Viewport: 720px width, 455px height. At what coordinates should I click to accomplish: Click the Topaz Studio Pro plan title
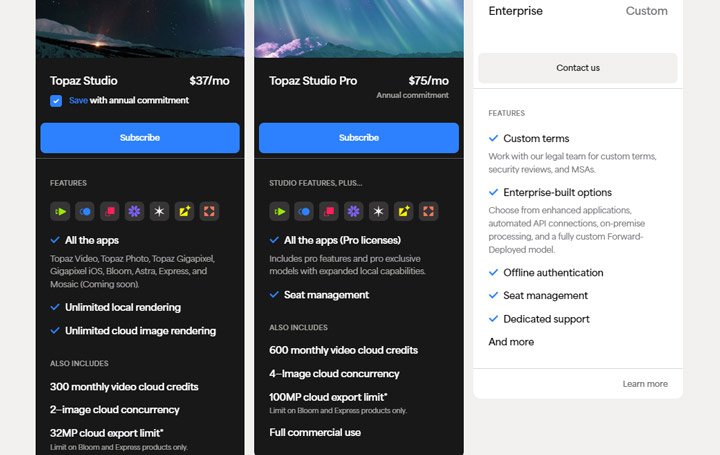pyautogui.click(x=313, y=81)
